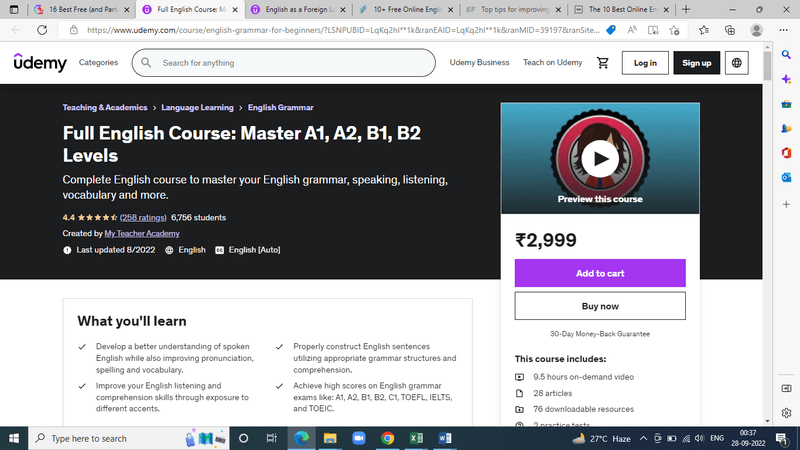Play the course preview video

(600, 159)
